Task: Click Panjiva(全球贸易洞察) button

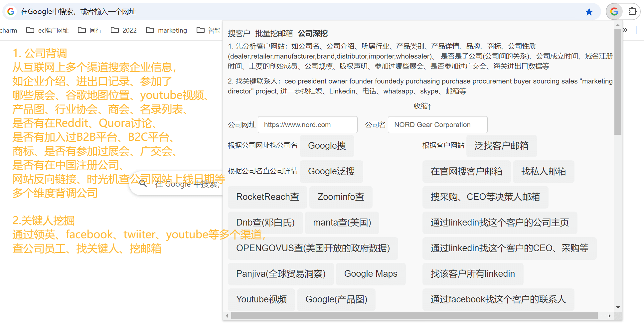Action: coord(281,274)
